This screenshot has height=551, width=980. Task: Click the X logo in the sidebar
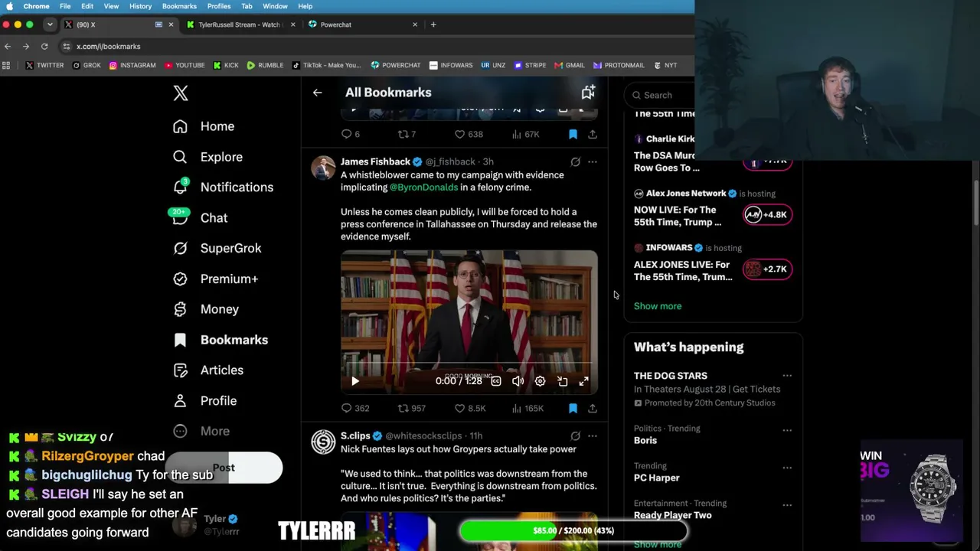click(x=181, y=93)
